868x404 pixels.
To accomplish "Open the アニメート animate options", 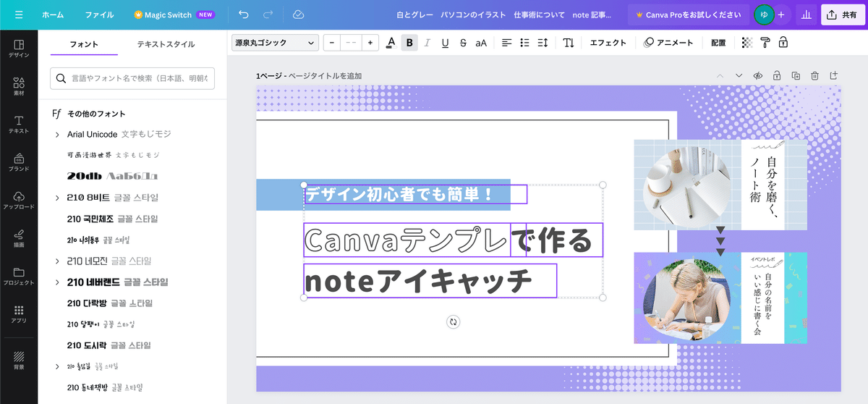I will (x=668, y=43).
